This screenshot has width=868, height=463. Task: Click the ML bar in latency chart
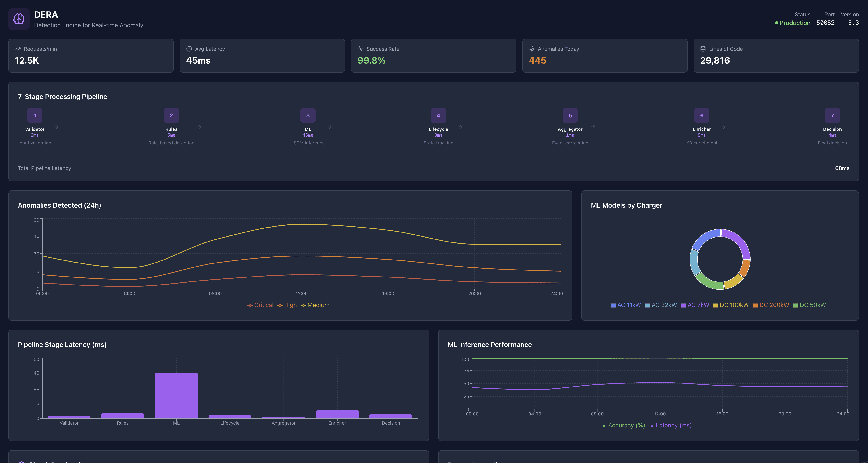coord(176,395)
